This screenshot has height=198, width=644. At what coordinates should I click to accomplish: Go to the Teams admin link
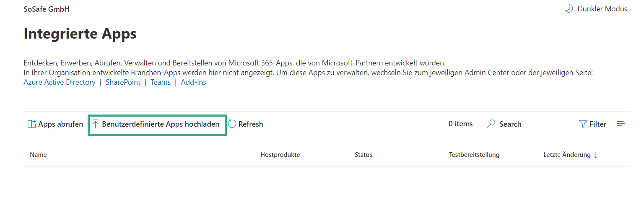pyautogui.click(x=161, y=82)
